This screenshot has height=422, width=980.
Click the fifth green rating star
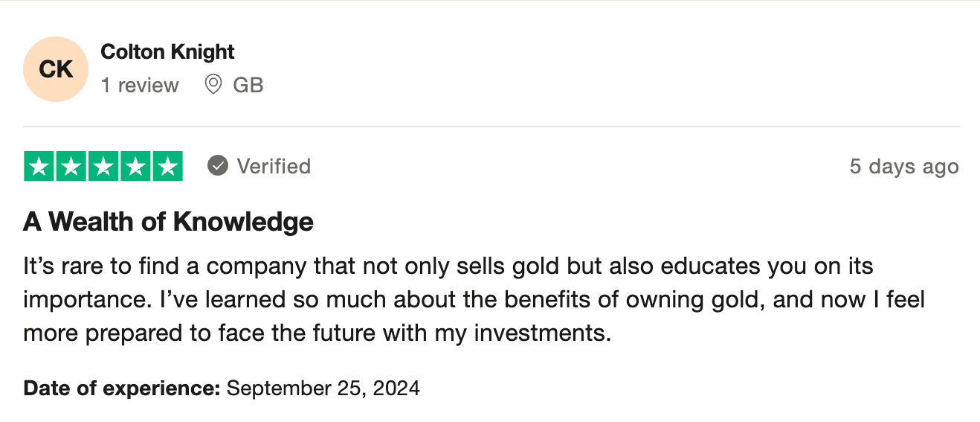[167, 166]
